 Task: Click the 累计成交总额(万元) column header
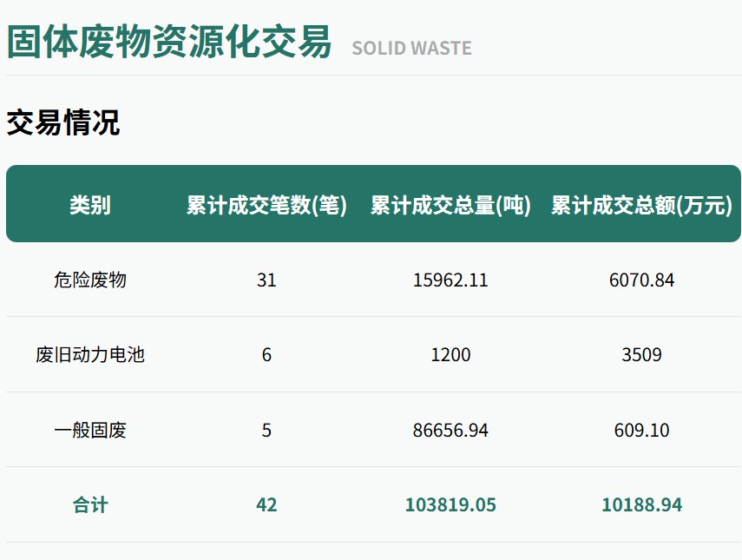coord(641,205)
